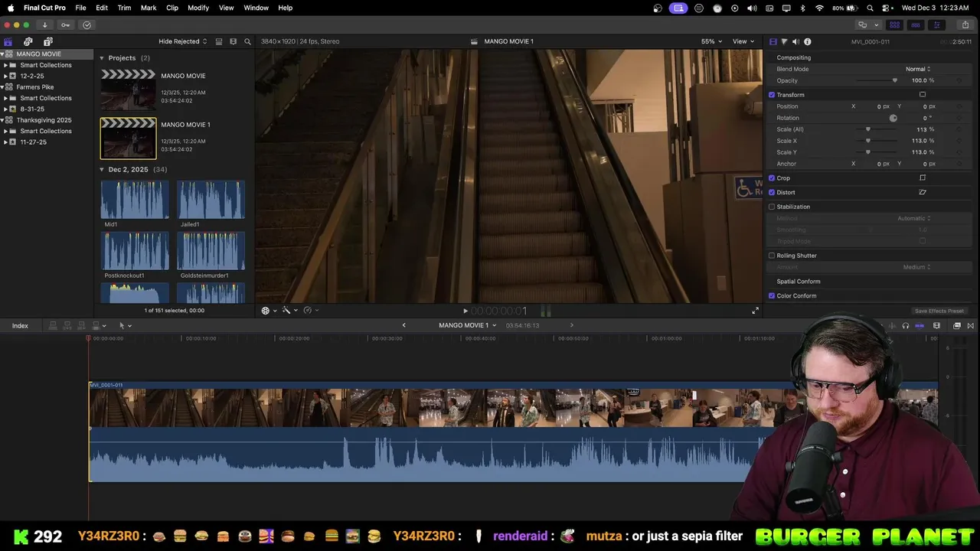
Task: Uncheck the Distort checkbox
Action: [x=772, y=193]
